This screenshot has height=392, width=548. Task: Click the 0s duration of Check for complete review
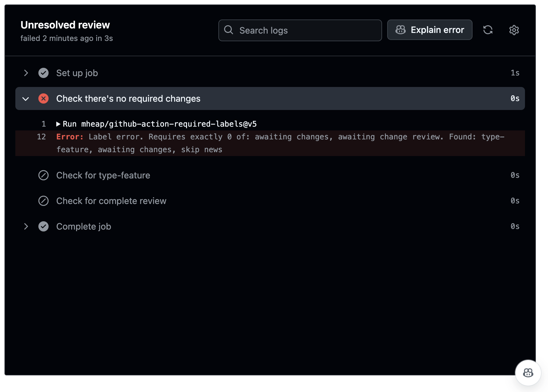click(x=515, y=201)
